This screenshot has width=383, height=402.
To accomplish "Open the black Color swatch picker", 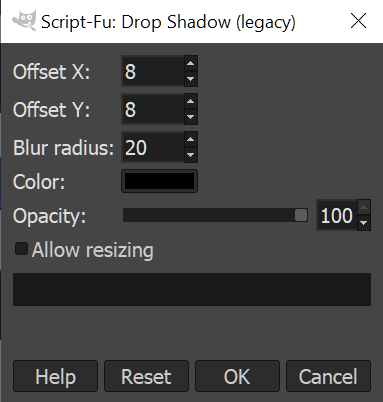I will pyautogui.click(x=159, y=181).
